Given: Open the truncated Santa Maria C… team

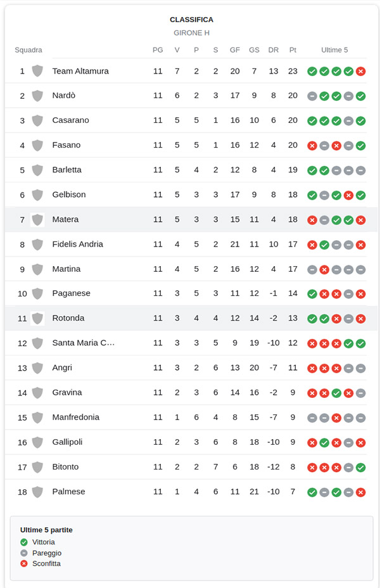Looking at the screenshot, I should 83,343.
